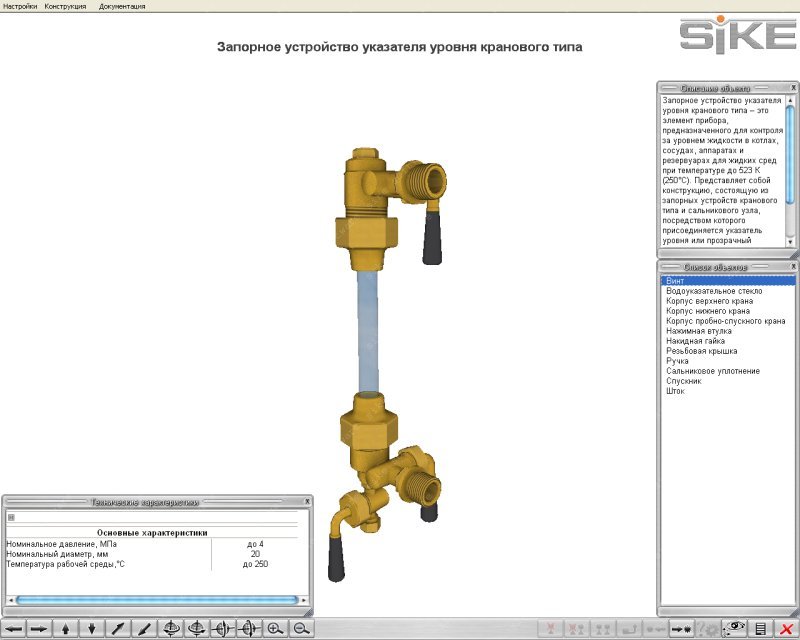Zoom in with the plus magnifier
The height and width of the screenshot is (640, 800).
(276, 629)
